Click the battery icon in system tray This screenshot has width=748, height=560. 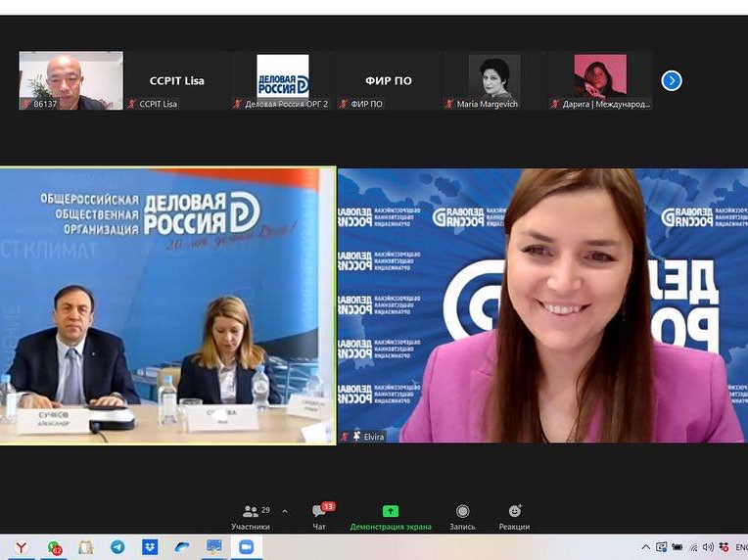677,547
